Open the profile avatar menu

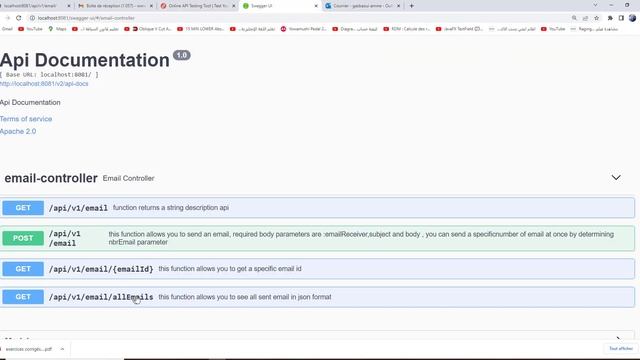[632, 18]
